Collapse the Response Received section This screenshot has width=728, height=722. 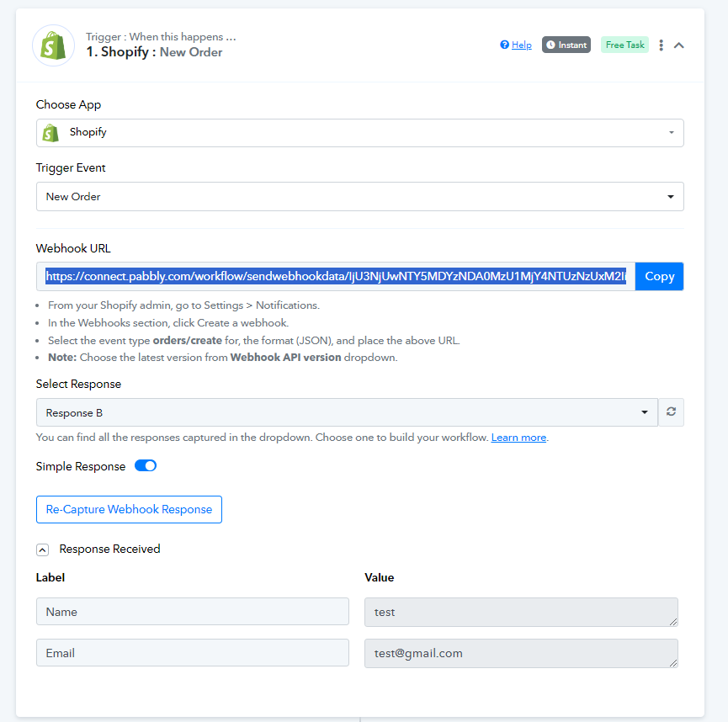tap(42, 549)
